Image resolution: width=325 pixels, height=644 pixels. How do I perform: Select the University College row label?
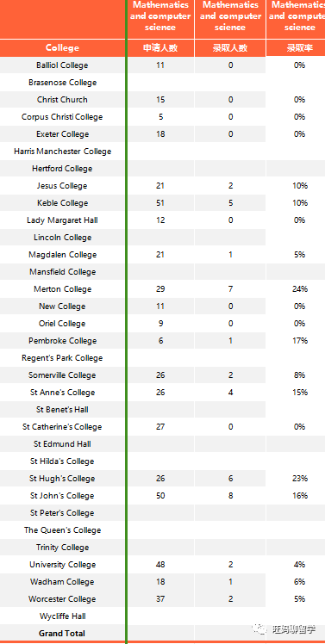click(x=62, y=565)
